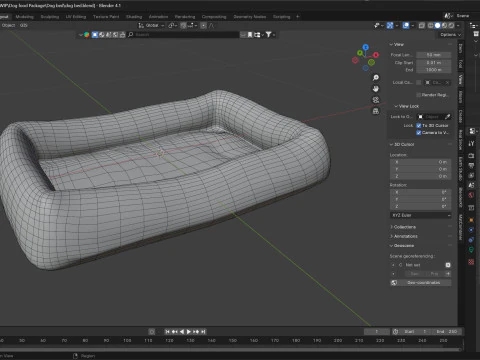Select material preview viewport shading

[444, 25]
